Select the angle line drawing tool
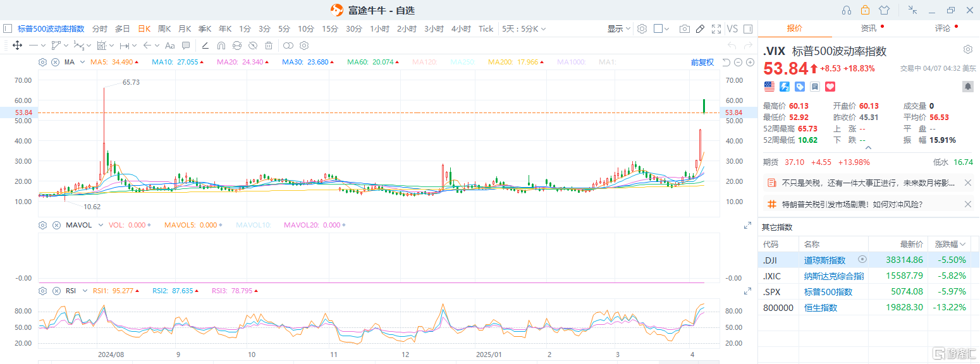Image resolution: width=980 pixels, height=364 pixels. click(x=205, y=45)
